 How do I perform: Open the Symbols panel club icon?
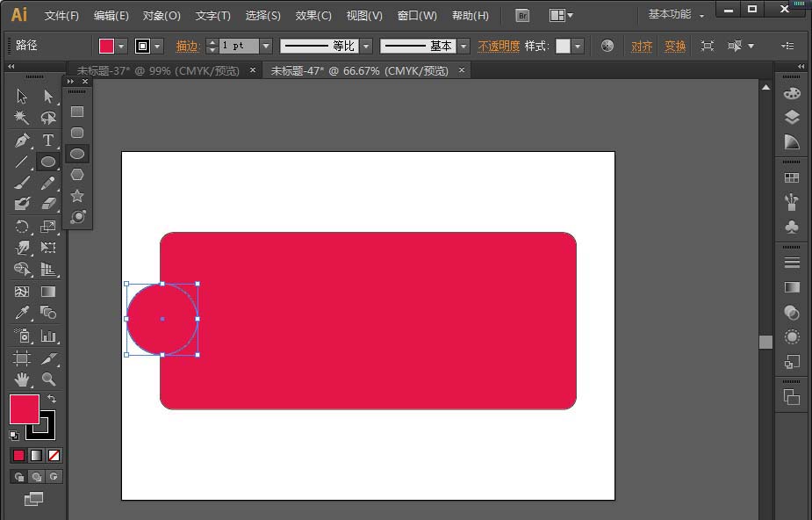[792, 227]
